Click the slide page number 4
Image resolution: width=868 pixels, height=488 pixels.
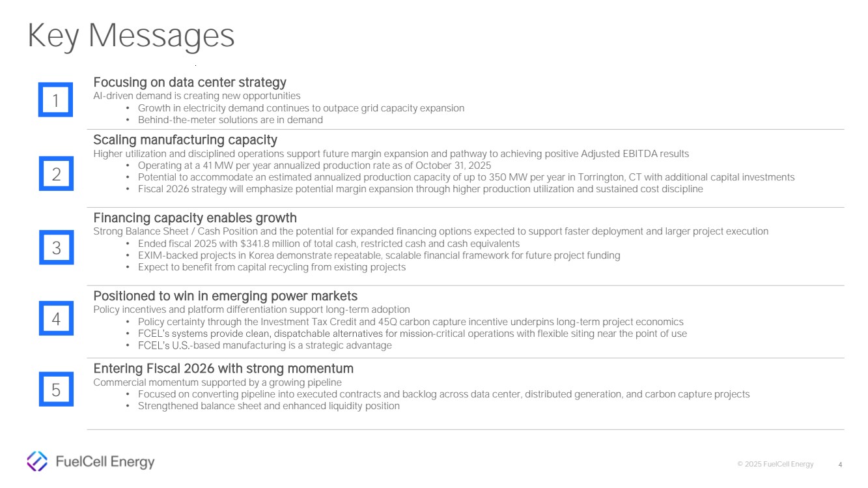pyautogui.click(x=840, y=465)
